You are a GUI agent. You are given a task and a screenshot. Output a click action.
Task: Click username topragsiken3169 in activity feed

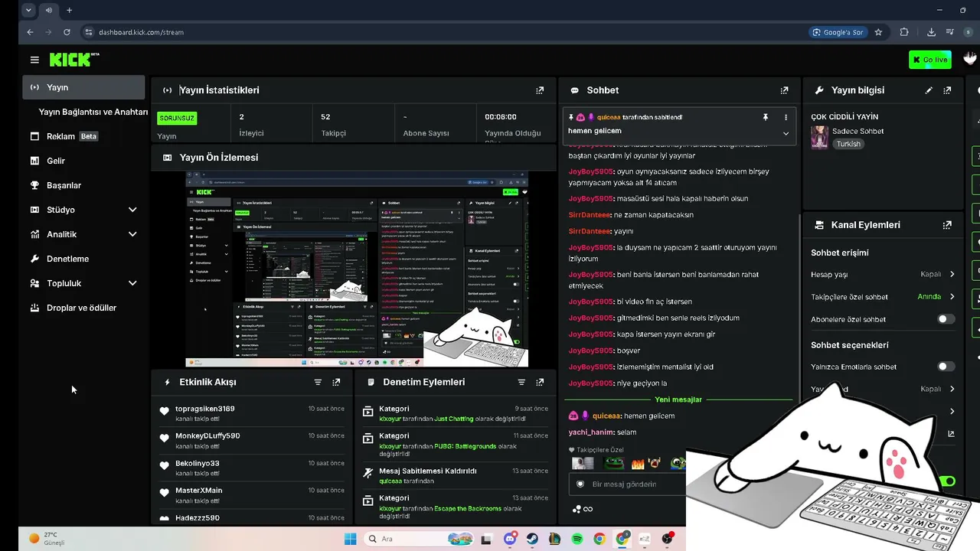pyautogui.click(x=205, y=409)
